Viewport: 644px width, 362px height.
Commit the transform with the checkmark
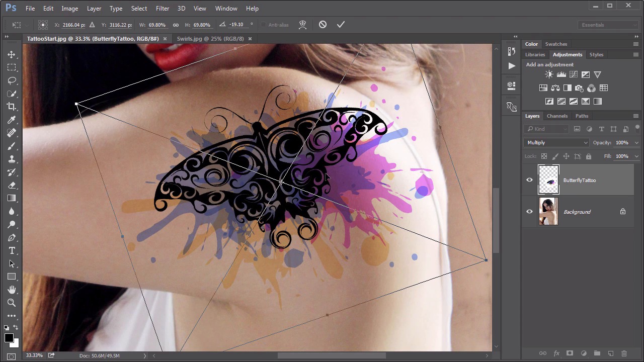[x=341, y=25]
